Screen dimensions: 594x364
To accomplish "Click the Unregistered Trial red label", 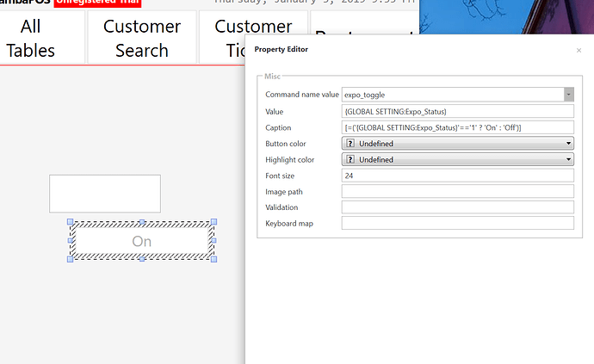I will pyautogui.click(x=98, y=3).
